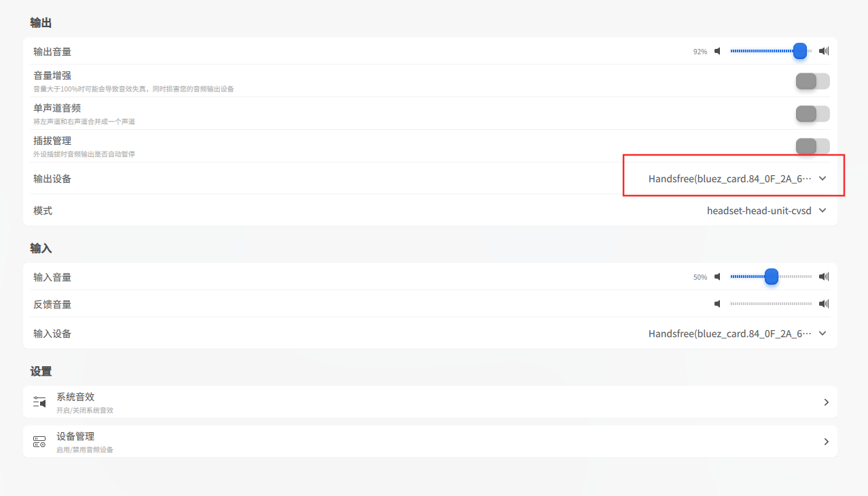Screen dimensions: 868x496
Task: Click the 反馈音量 feedback volume slider track
Action: coord(771,304)
